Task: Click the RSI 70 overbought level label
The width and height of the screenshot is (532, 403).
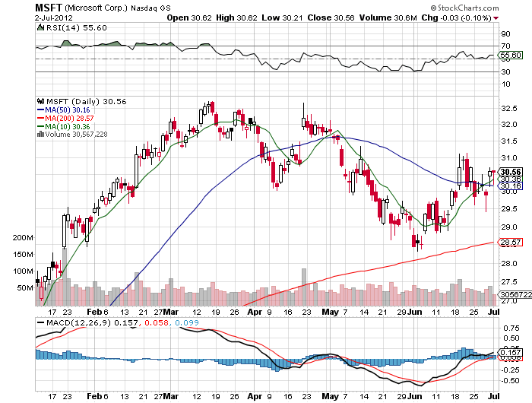Action: (x=506, y=46)
